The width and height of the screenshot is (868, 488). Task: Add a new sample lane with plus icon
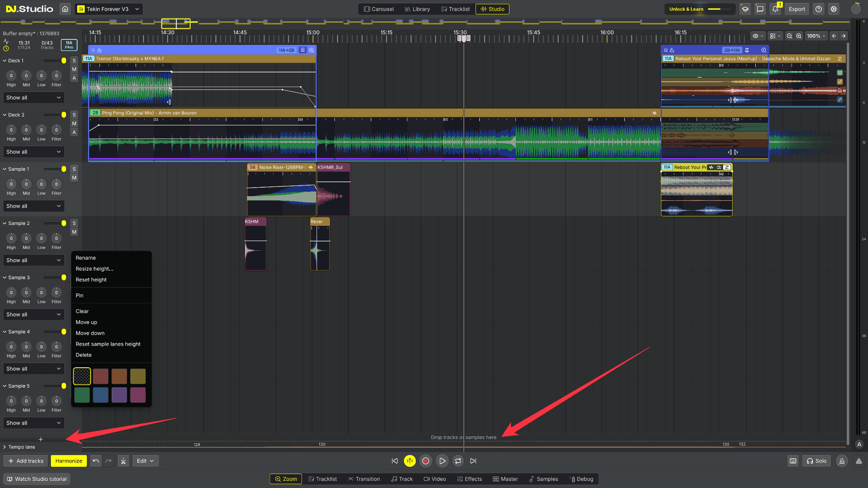click(x=41, y=439)
